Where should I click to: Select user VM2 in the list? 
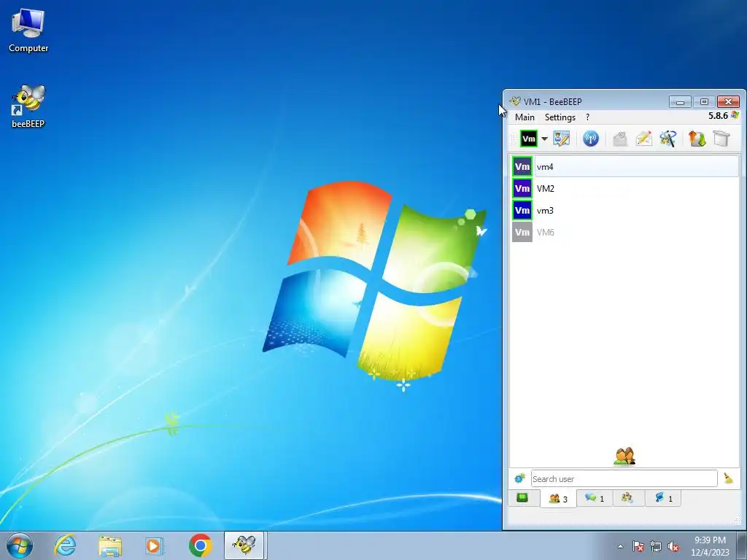click(624, 189)
